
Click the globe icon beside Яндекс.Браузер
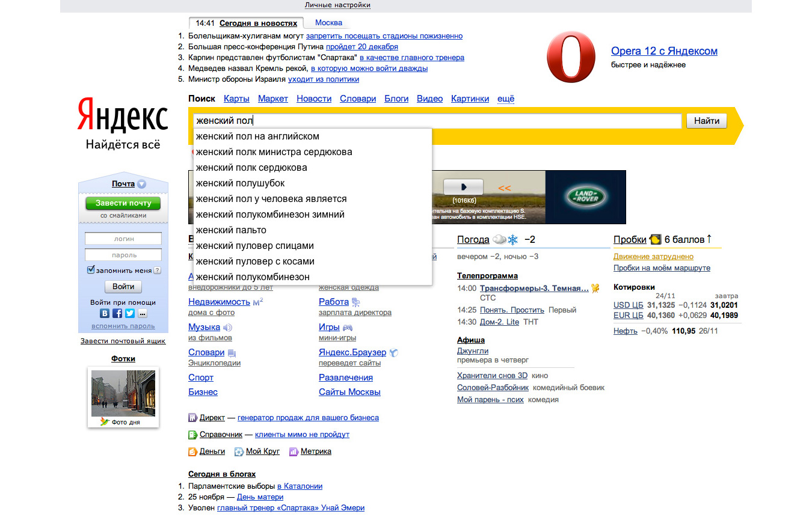(394, 353)
